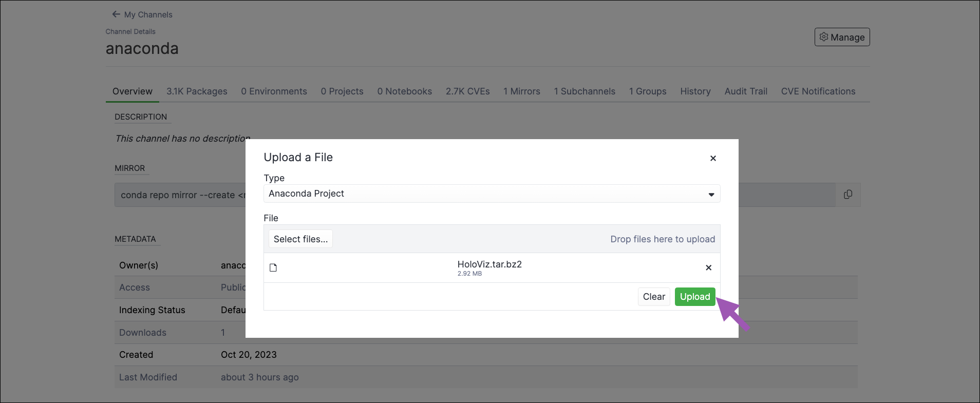Viewport: 980px width, 403px height.
Task: Click the Last Modified label
Action: (148, 377)
